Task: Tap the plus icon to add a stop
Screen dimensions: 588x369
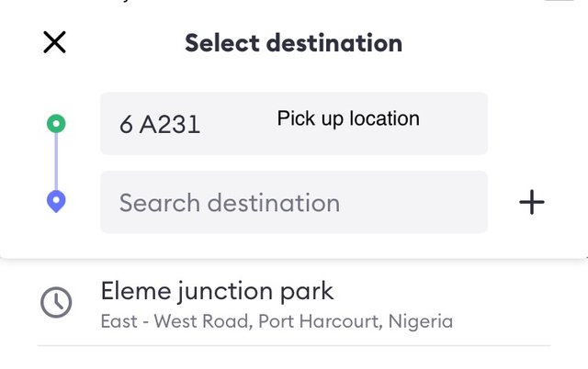Action: (x=532, y=202)
